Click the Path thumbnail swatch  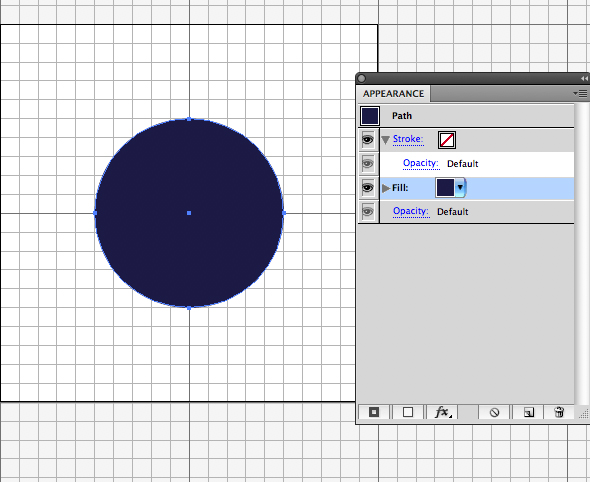[x=370, y=116]
